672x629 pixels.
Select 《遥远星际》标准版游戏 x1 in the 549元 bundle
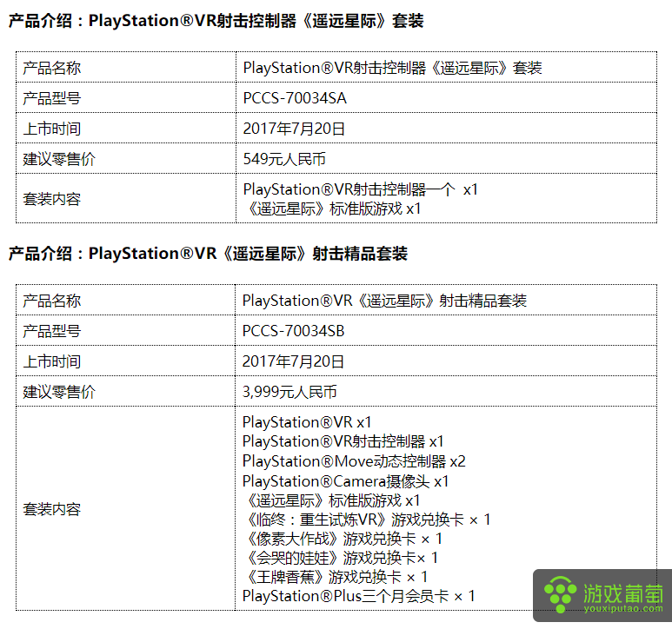(x=333, y=209)
